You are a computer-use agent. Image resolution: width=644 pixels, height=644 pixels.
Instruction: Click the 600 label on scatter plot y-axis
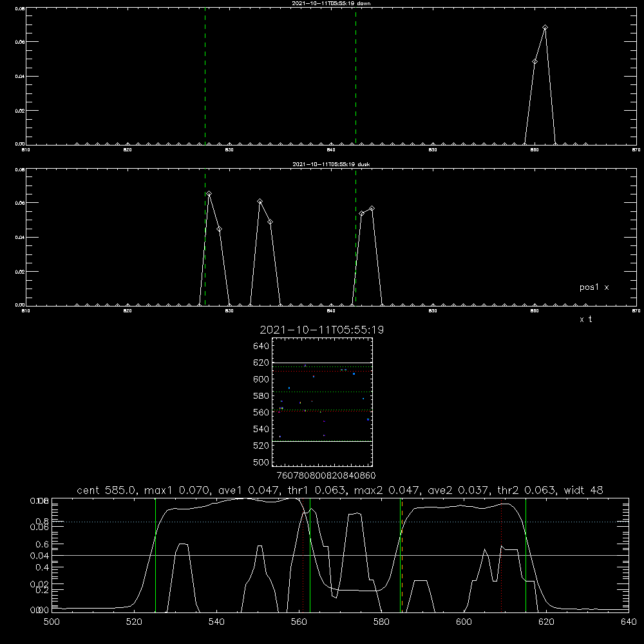click(x=261, y=379)
